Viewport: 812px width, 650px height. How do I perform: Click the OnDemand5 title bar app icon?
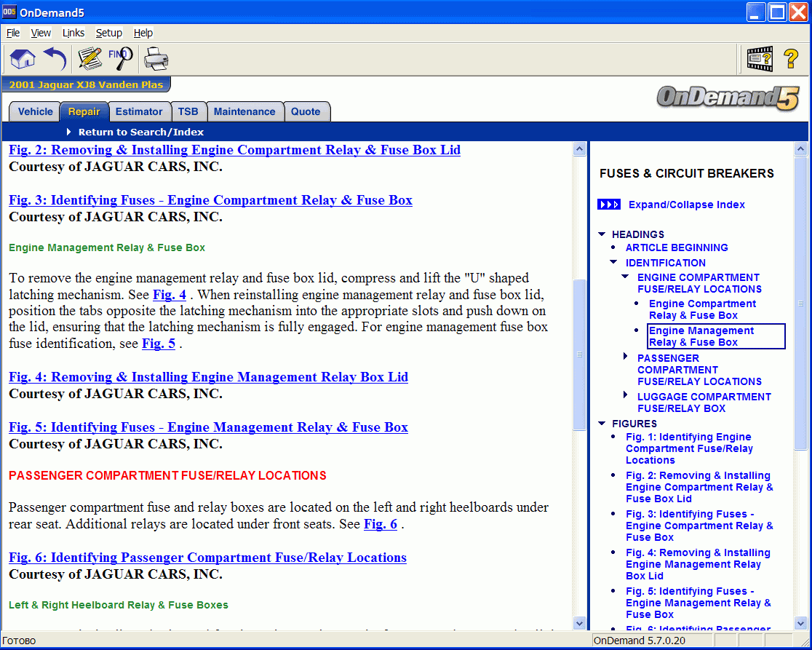pyautogui.click(x=9, y=12)
